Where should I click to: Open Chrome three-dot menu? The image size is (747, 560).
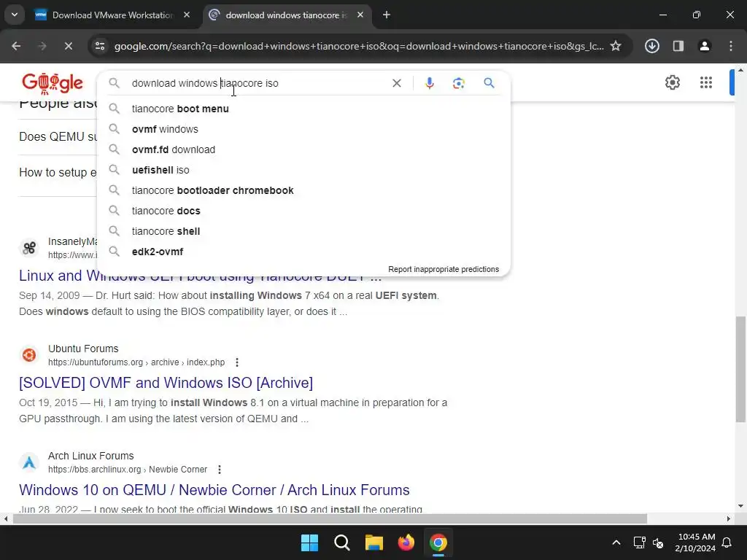click(x=730, y=46)
